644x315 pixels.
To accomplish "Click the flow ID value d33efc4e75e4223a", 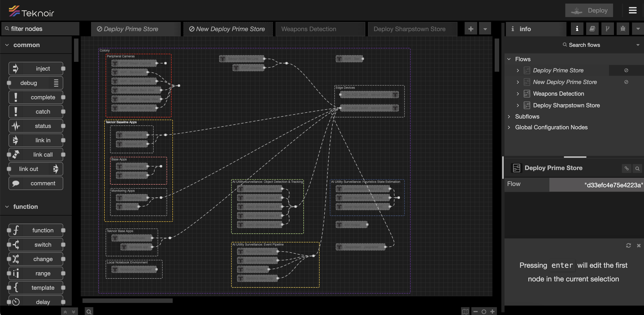I will pyautogui.click(x=613, y=185).
